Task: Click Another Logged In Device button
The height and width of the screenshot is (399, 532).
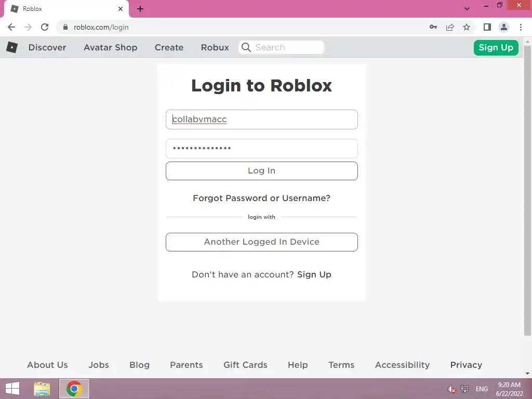Action: tap(262, 242)
